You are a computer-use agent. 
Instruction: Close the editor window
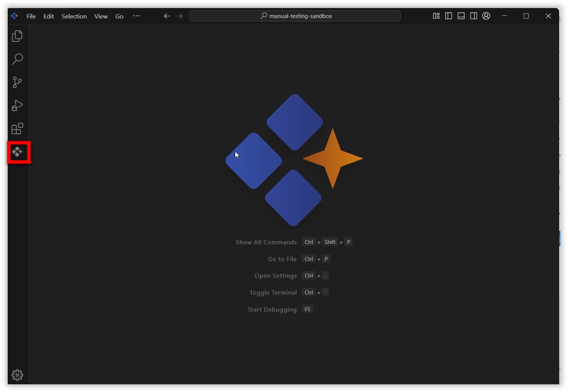(548, 16)
